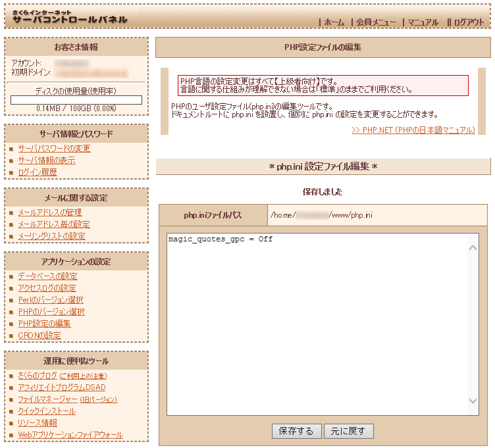Image resolution: width=495 pixels, height=448 pixels.
Task: Select CRONの設定 in sidebar
Action: click(39, 336)
